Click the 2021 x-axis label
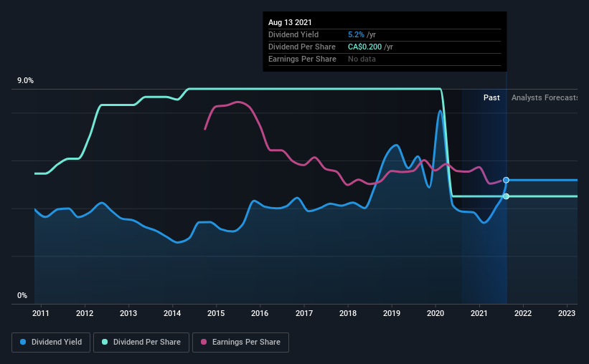This screenshot has height=364, width=589. tap(479, 313)
